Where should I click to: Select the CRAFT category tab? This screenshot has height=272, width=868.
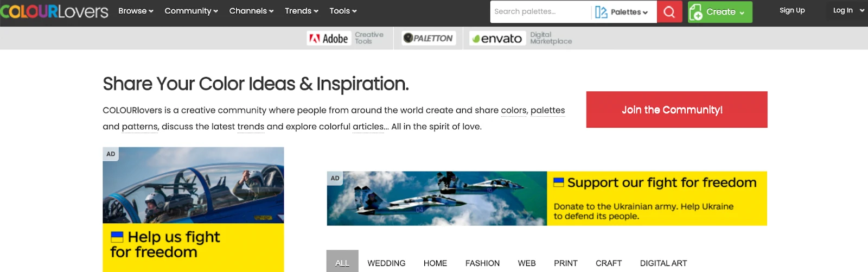pyautogui.click(x=609, y=263)
